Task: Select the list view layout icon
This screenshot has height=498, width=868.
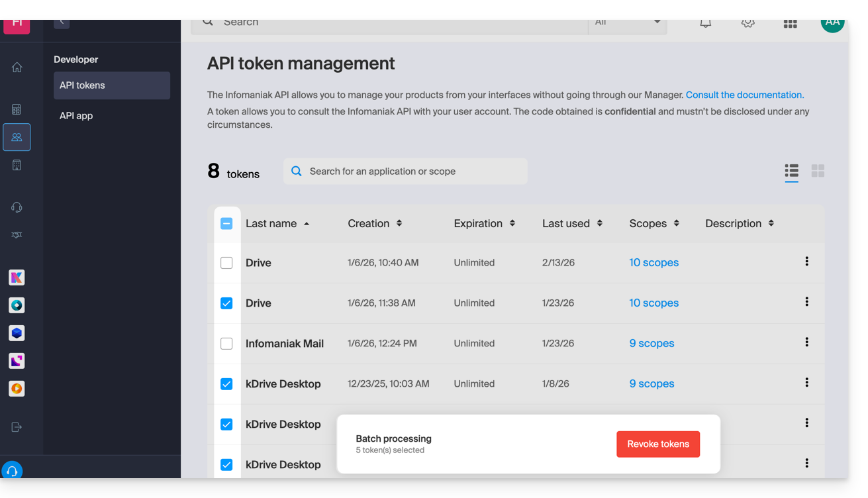Action: (791, 171)
